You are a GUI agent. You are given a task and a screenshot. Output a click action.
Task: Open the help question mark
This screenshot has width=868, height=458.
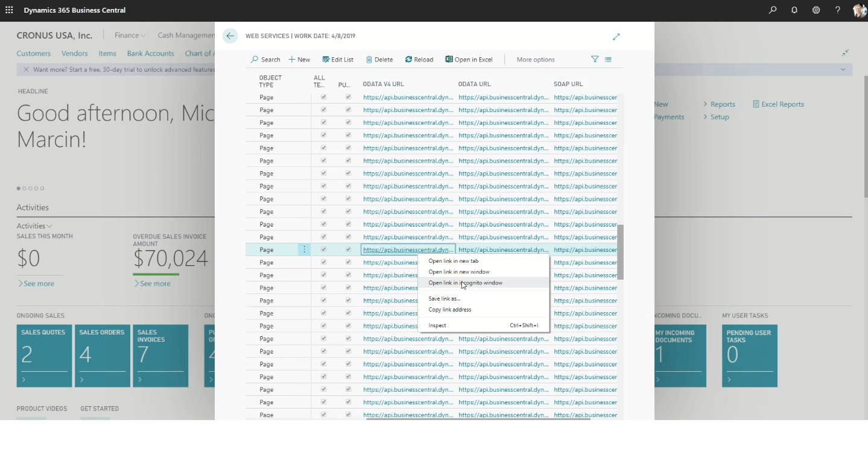(x=838, y=10)
